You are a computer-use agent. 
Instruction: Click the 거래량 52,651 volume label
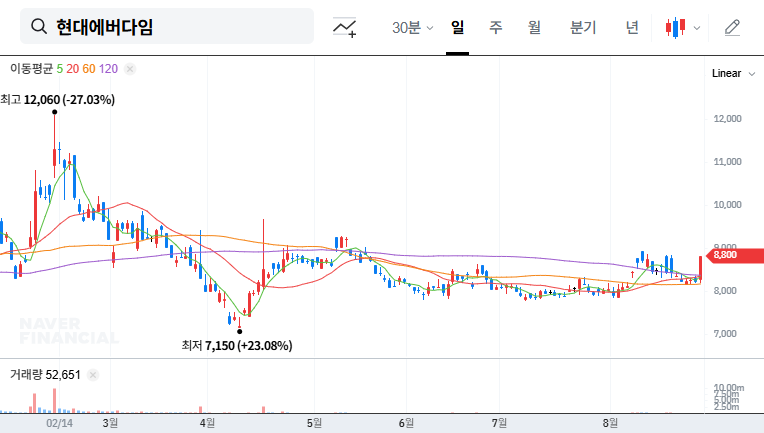click(x=45, y=375)
